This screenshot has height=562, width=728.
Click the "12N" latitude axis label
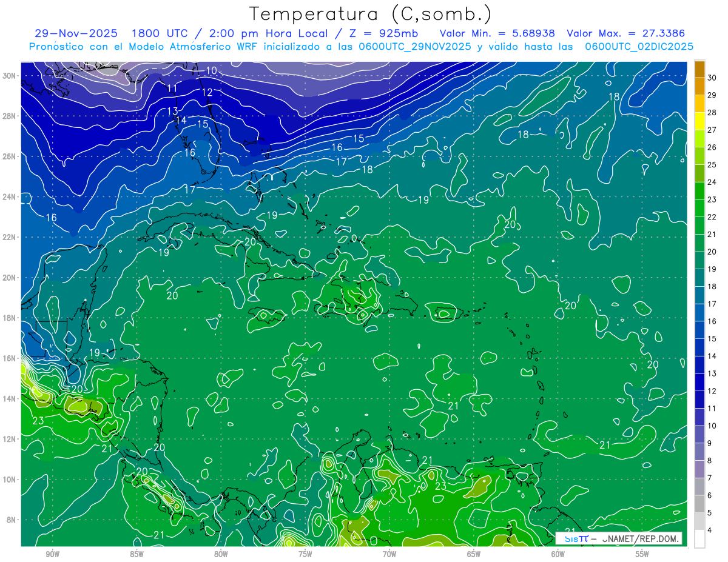tap(9, 439)
